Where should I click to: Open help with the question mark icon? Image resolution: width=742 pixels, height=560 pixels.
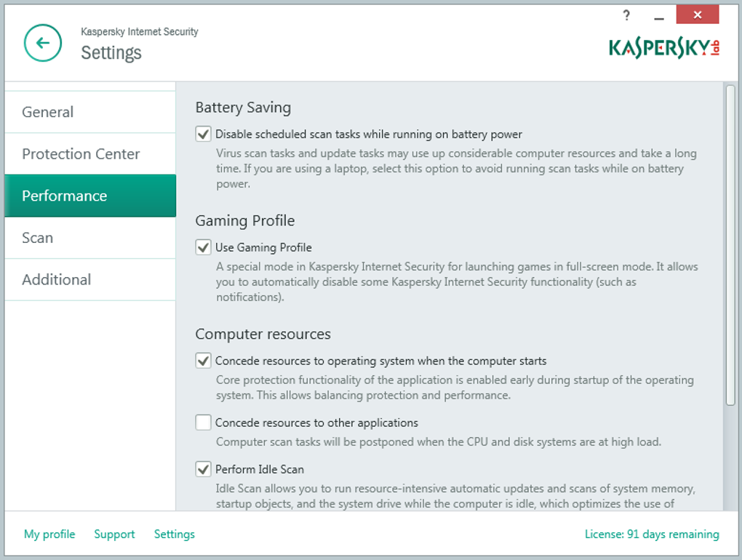point(626,15)
